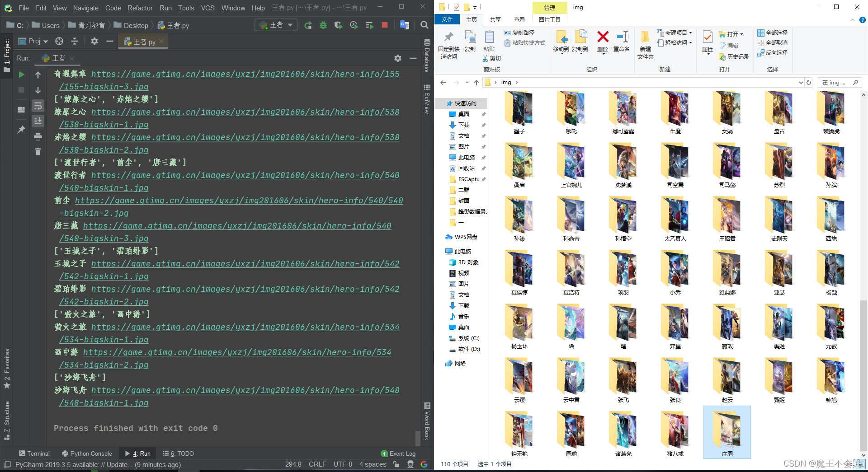Refresh the img folder with the reload icon
This screenshot has height=472, width=868.
(809, 82)
